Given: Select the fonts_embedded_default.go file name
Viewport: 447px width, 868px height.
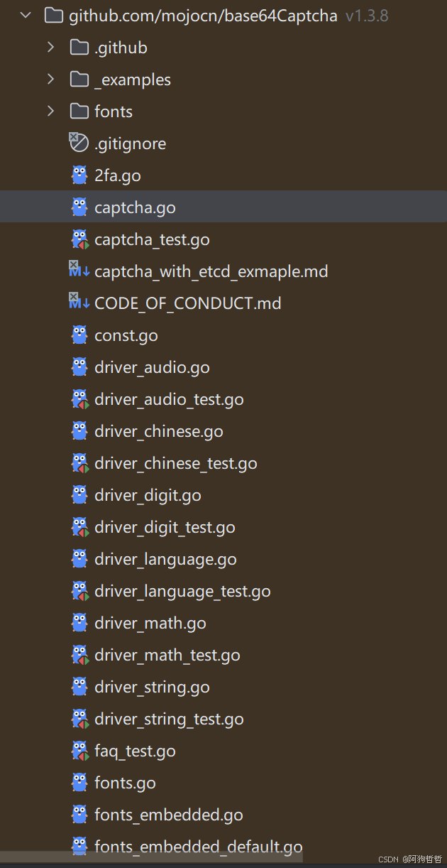Looking at the screenshot, I should (x=199, y=847).
